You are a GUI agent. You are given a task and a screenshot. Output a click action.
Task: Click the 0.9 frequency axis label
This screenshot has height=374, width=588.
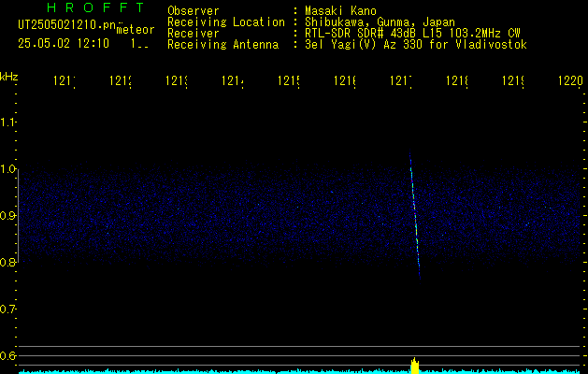tap(7, 216)
